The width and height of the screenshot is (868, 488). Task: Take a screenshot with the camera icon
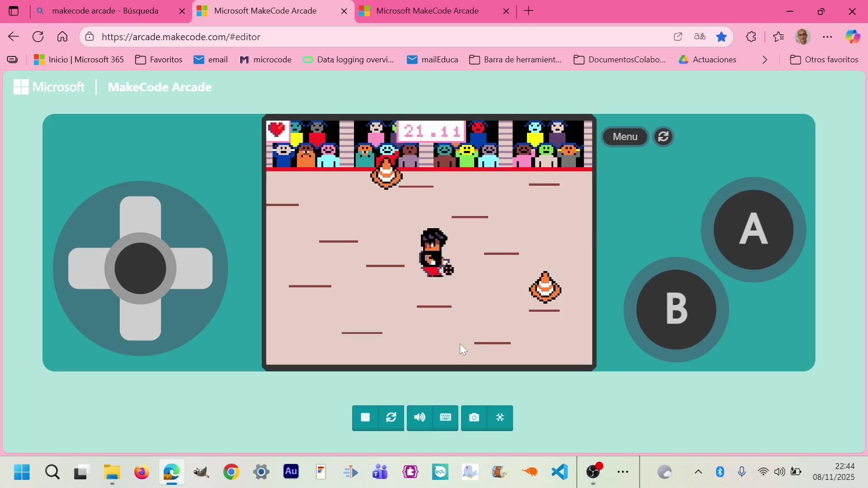pyautogui.click(x=474, y=418)
